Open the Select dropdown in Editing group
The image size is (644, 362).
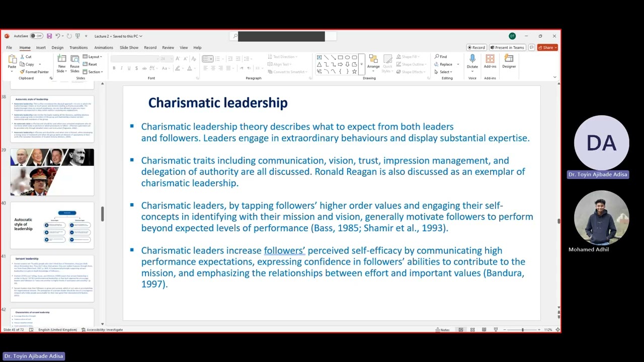443,72
